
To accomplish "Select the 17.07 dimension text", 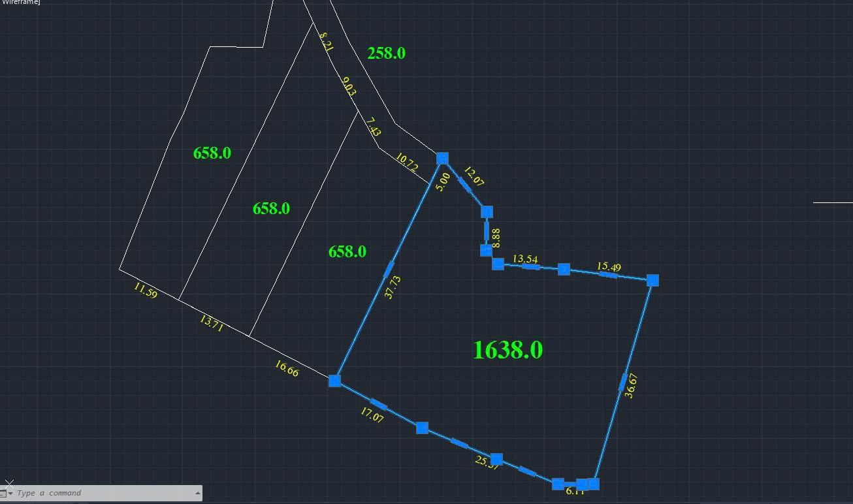I will (x=372, y=415).
